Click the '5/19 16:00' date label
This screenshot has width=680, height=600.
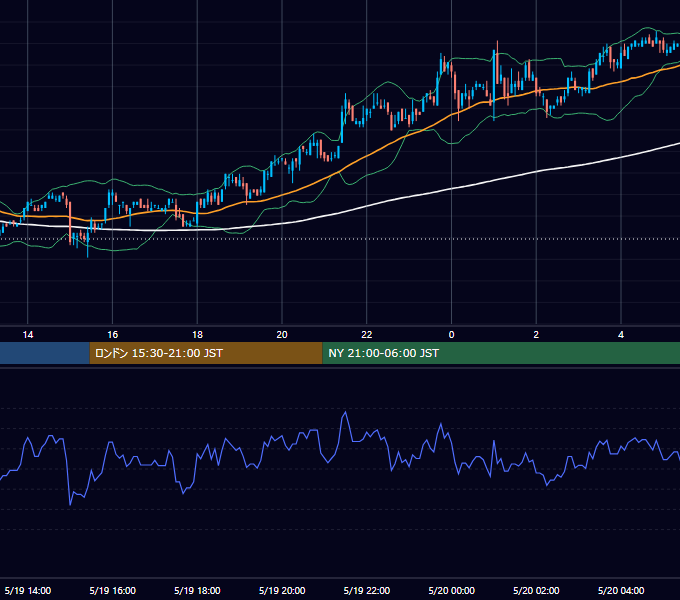(x=113, y=590)
